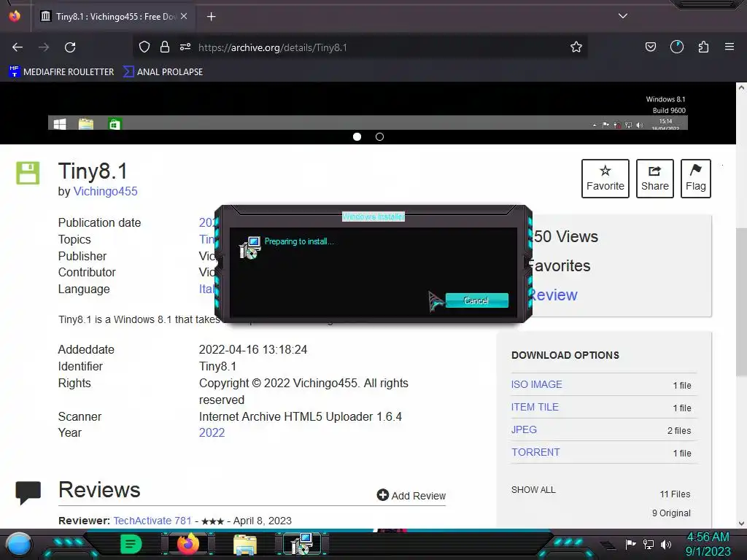This screenshot has width=747, height=560.
Task: Click the "9 Original" text
Action: [671, 513]
